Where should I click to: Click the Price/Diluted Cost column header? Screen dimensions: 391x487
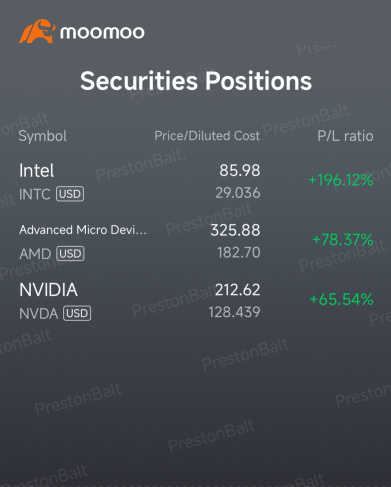[207, 136]
